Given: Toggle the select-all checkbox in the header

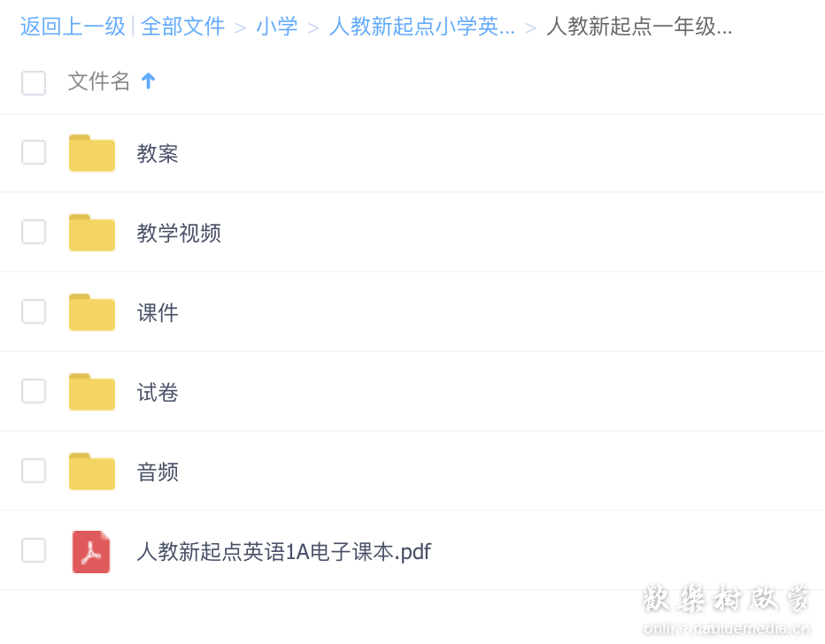Looking at the screenshot, I should pos(34,82).
